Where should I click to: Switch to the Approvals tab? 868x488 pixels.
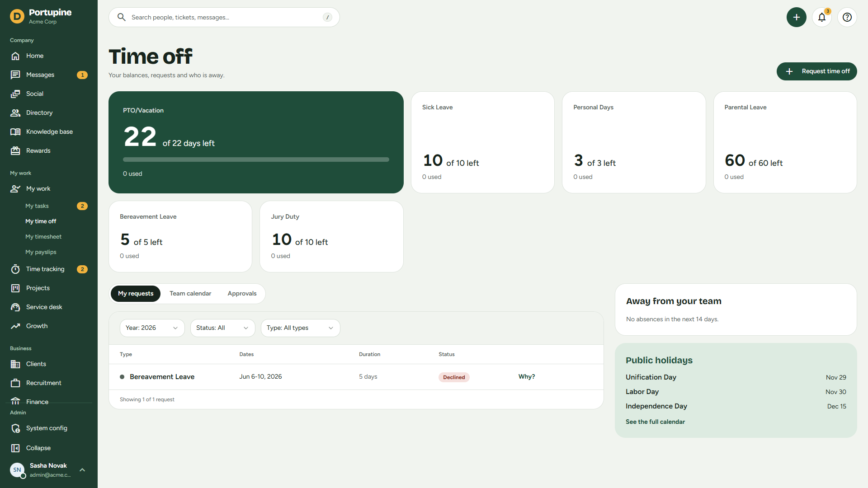pyautogui.click(x=242, y=294)
